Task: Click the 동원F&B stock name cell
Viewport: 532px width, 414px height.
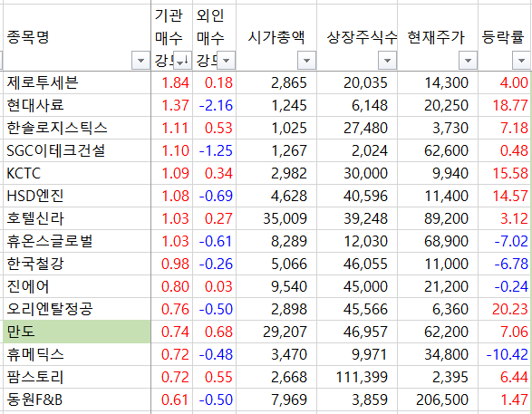Action: click(77, 400)
